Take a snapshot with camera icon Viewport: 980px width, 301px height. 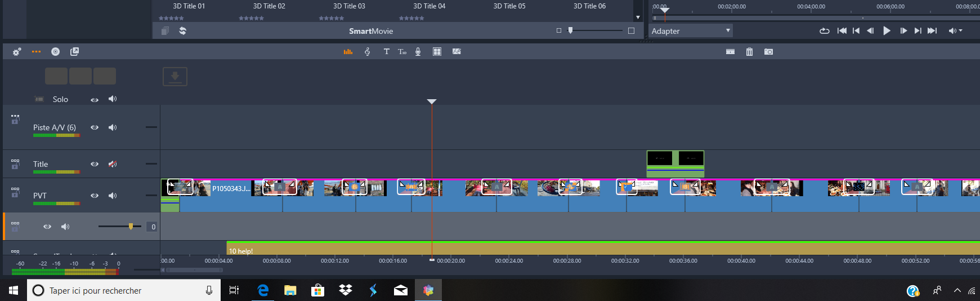[x=768, y=51]
